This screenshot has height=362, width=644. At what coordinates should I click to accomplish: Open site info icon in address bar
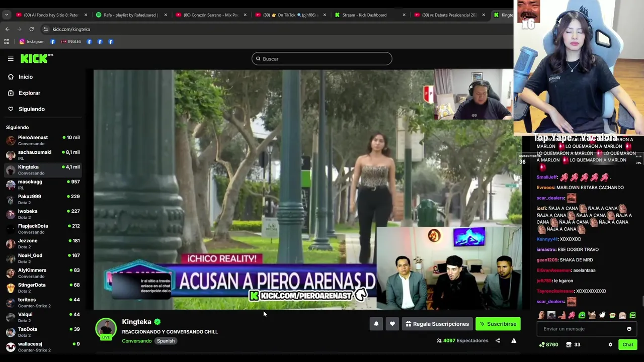tap(46, 29)
